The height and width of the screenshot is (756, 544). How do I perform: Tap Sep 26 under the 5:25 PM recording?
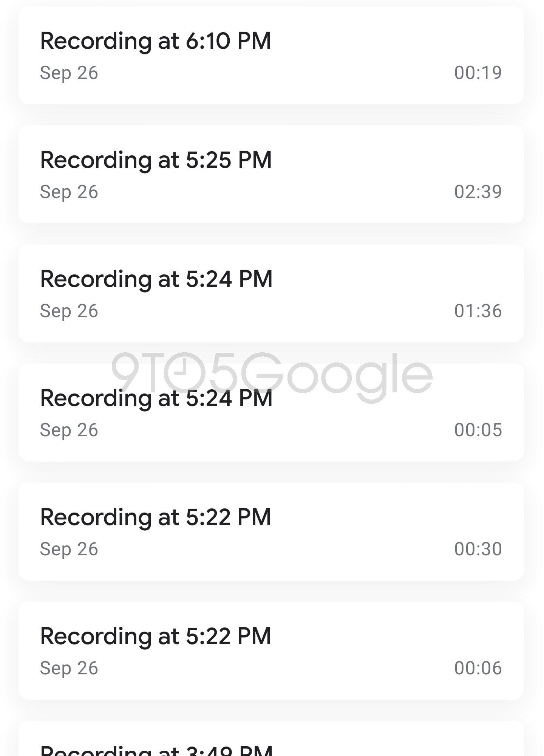(69, 192)
